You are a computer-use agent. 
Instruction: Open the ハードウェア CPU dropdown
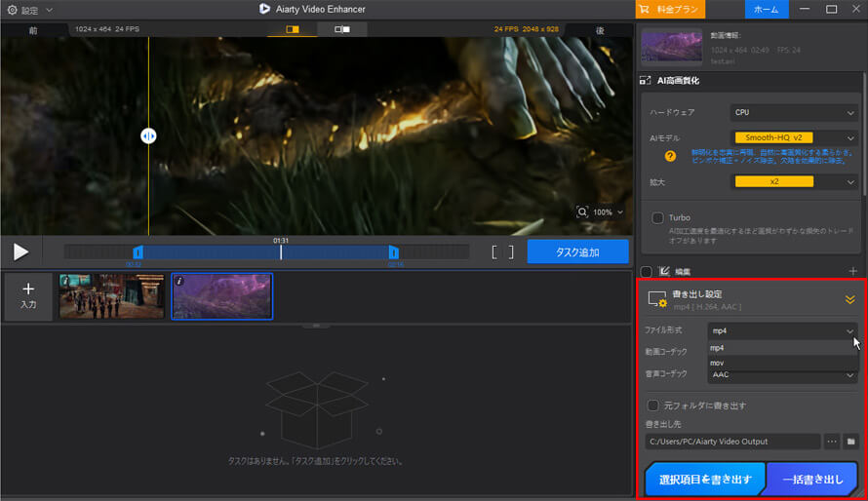click(795, 113)
